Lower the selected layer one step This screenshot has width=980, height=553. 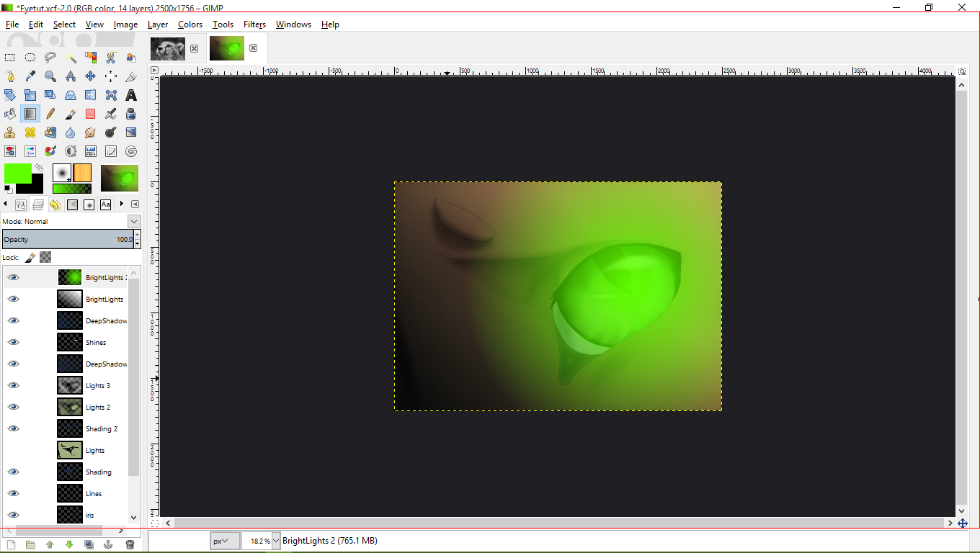[69, 544]
